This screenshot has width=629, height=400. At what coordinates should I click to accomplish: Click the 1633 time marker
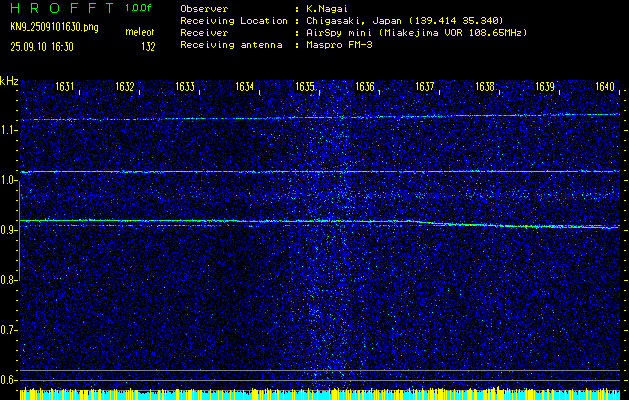coord(185,86)
